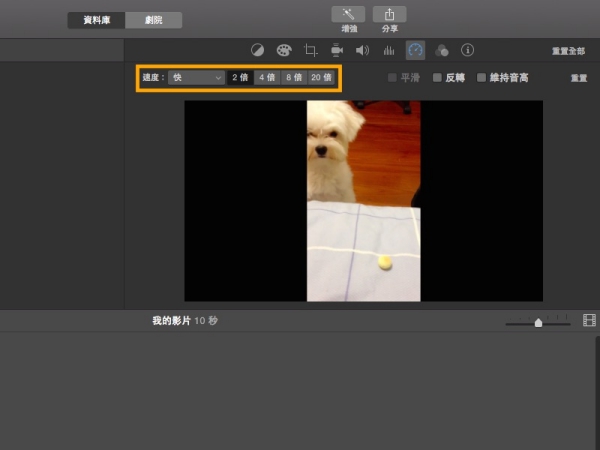Click the 重置全部 button
600x450 pixels.
pyautogui.click(x=568, y=51)
